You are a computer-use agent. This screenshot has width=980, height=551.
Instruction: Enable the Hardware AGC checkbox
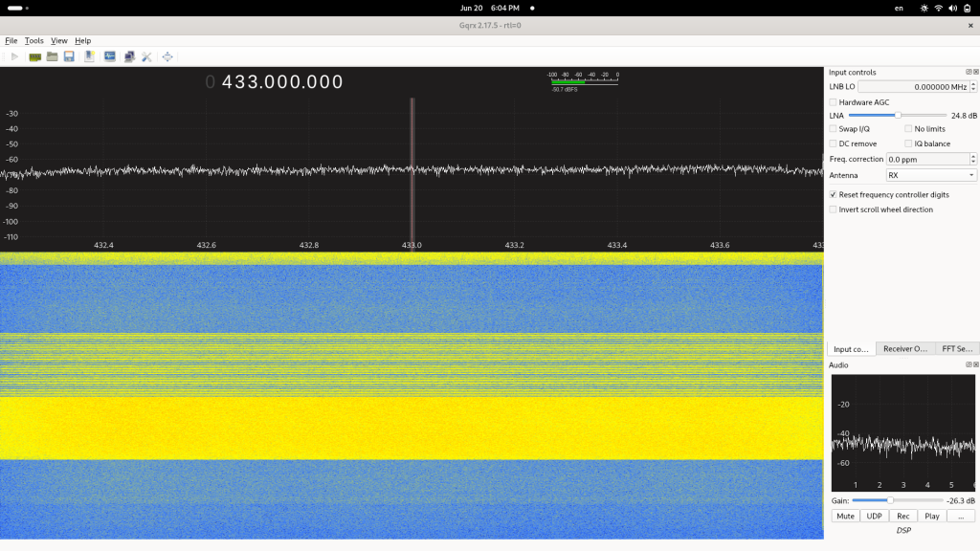tap(833, 101)
